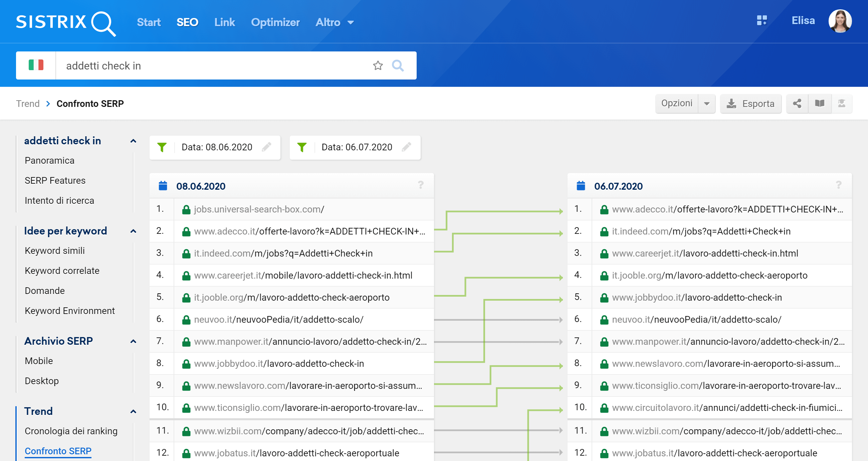Open the Opzioni dropdown arrow
This screenshot has height=461, width=868.
point(707,104)
